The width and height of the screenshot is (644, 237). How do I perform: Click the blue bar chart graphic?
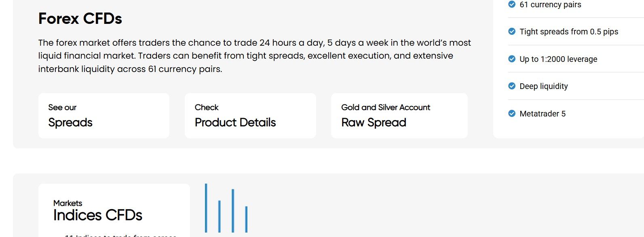tap(226, 209)
